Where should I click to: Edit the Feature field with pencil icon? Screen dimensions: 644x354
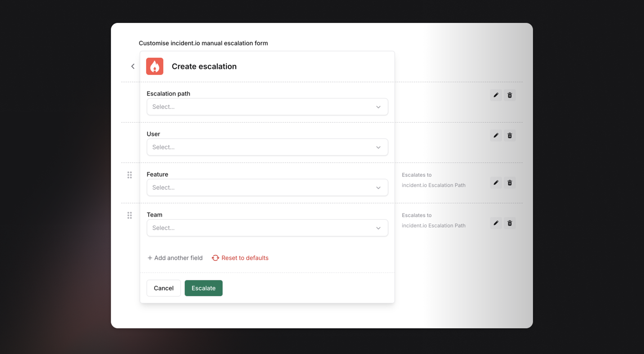496,183
